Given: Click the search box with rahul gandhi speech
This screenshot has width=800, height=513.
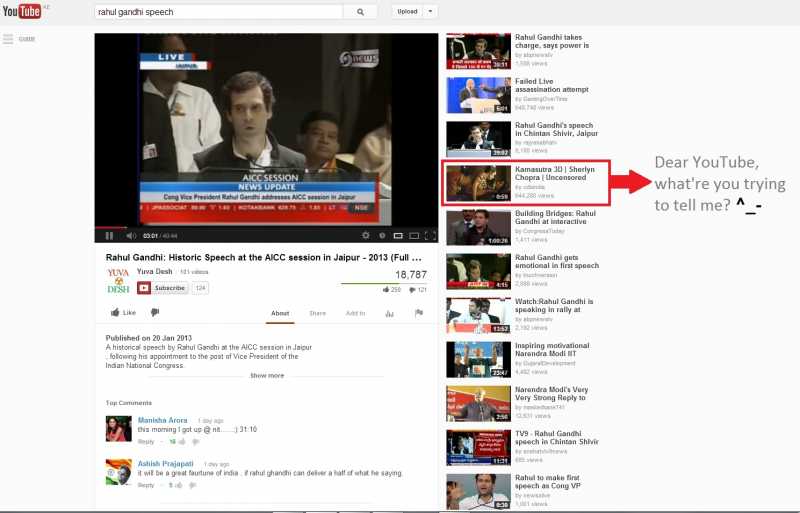Looking at the screenshot, I should (x=219, y=12).
